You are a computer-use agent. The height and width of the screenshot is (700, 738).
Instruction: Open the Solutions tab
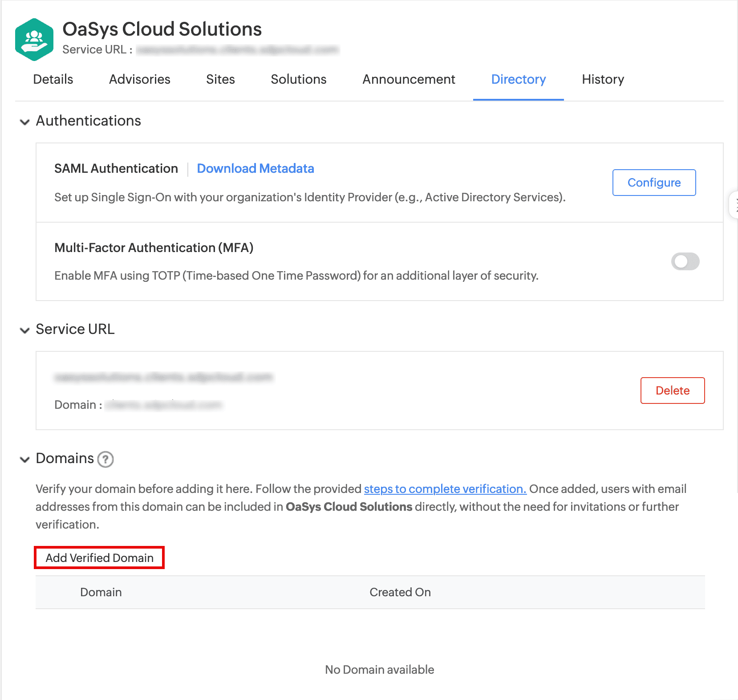(299, 79)
